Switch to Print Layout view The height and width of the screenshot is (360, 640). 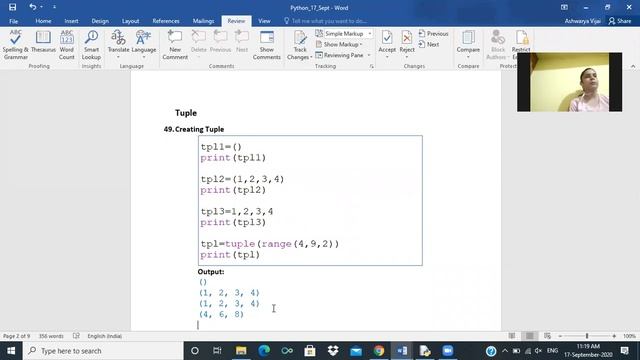click(529, 336)
